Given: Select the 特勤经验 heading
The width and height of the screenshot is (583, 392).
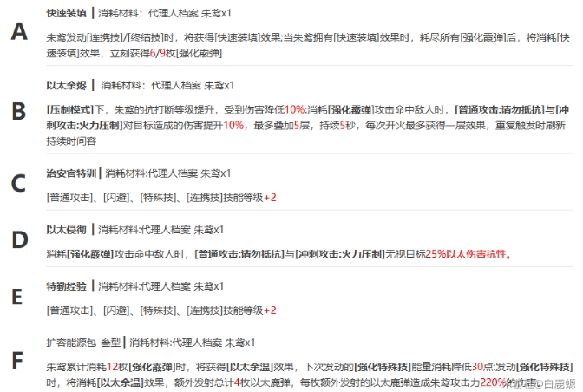Looking at the screenshot, I should coord(66,286).
